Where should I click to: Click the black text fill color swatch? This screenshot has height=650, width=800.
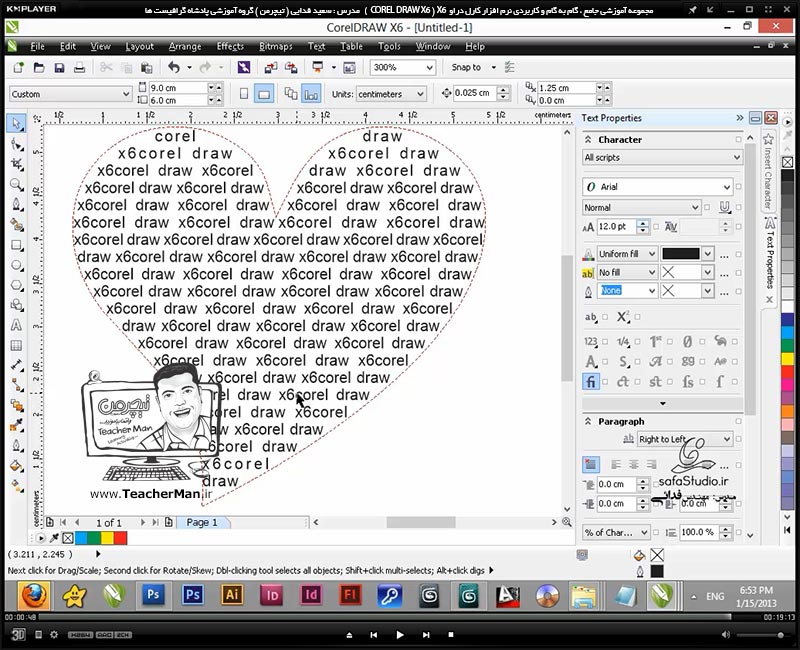(x=681, y=254)
